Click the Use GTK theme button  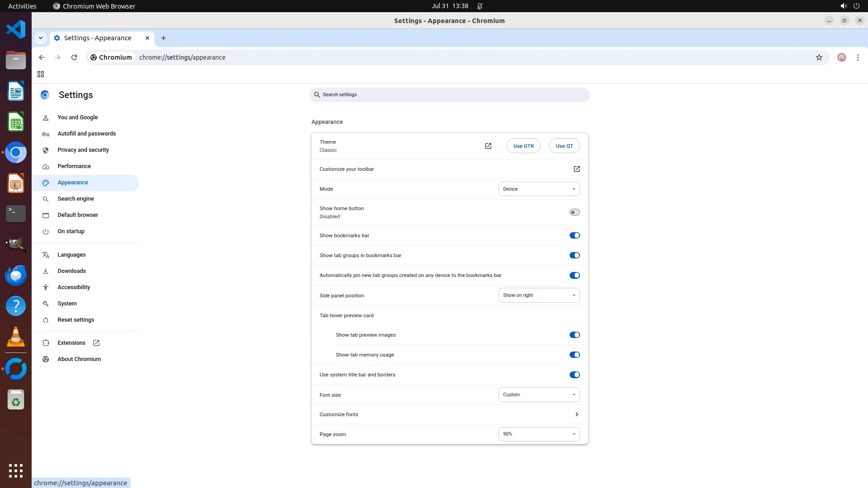click(x=523, y=146)
